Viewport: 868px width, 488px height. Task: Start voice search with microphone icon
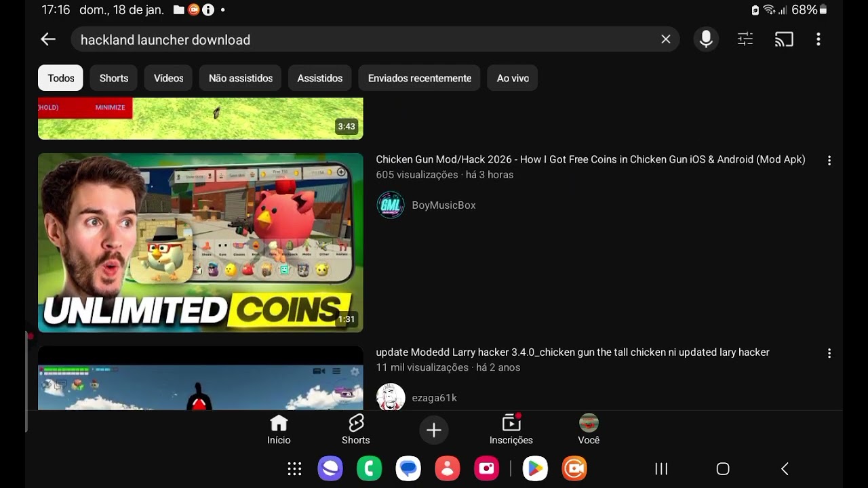click(x=706, y=39)
